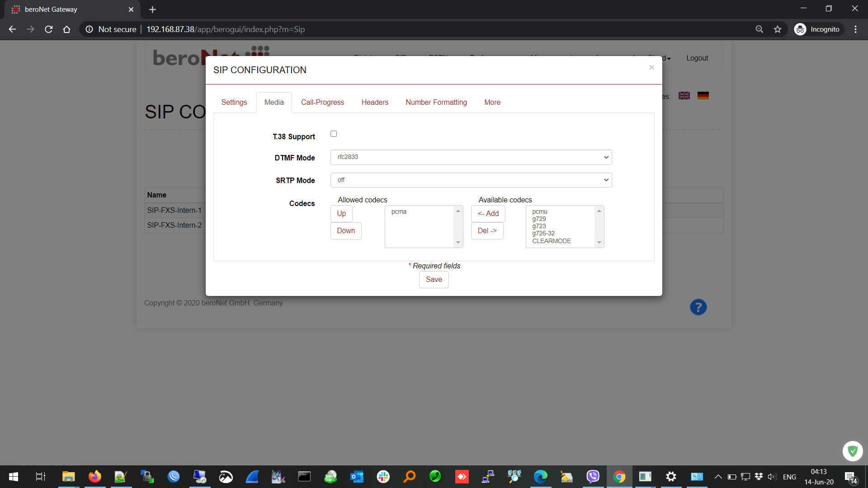This screenshot has height=488, width=868.
Task: Expand the DTMF Mode dropdown
Action: (471, 157)
